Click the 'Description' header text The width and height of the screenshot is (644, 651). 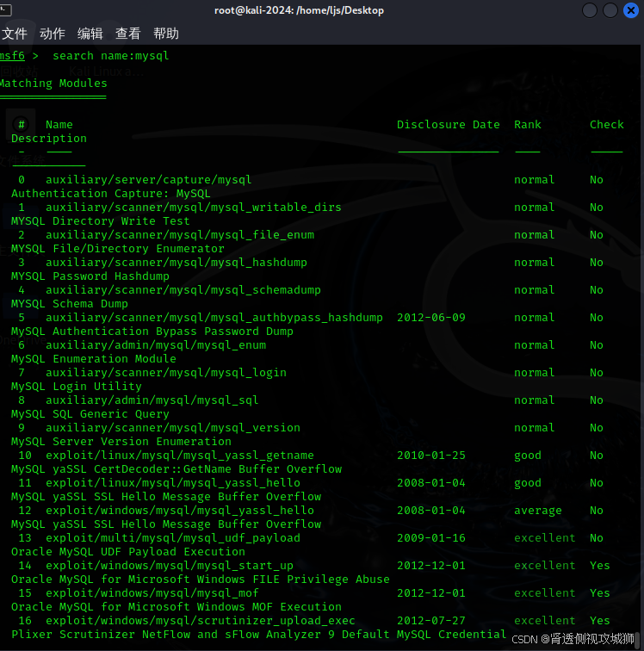[x=49, y=139]
